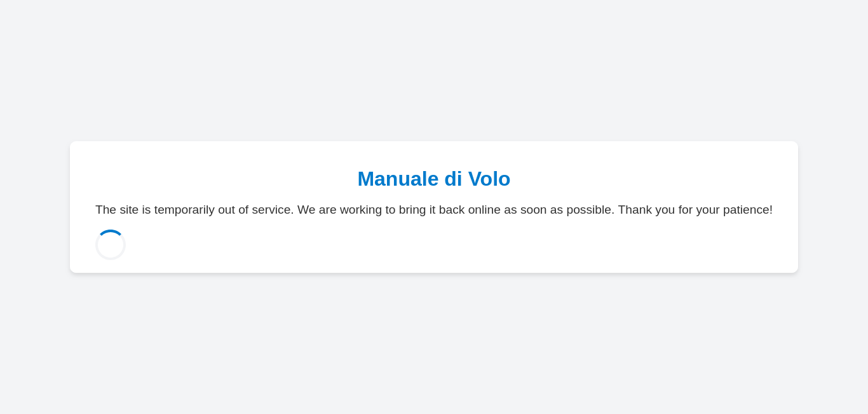Image resolution: width=868 pixels, height=414 pixels.
Task: Click the word 'di' in the title
Action: point(454,179)
